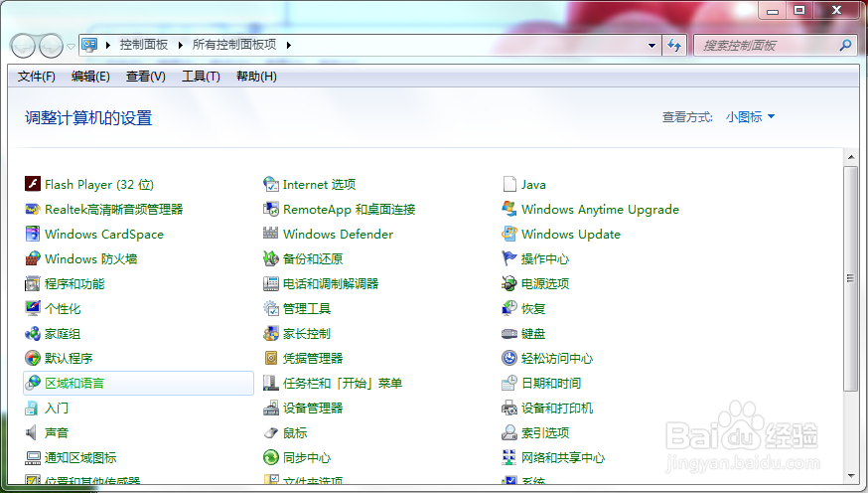Image resolution: width=868 pixels, height=493 pixels.
Task: Click the 个性化 personalization icon
Action: click(33, 308)
